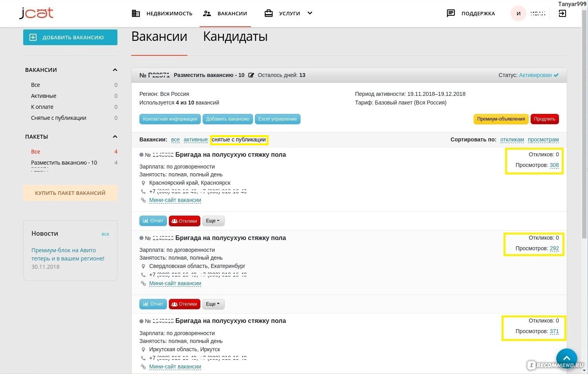Click the grey status dot of Красноярск vacancy
Screen dimensions: 588x374
(141, 155)
